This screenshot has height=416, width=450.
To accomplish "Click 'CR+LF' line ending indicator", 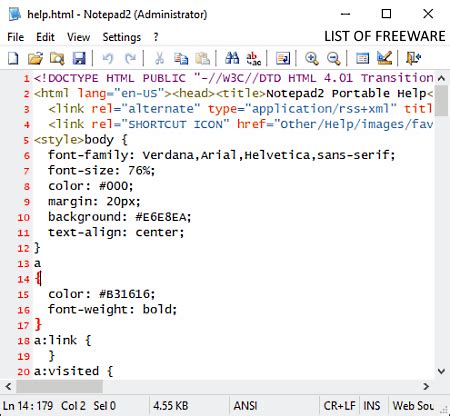I will (340, 406).
